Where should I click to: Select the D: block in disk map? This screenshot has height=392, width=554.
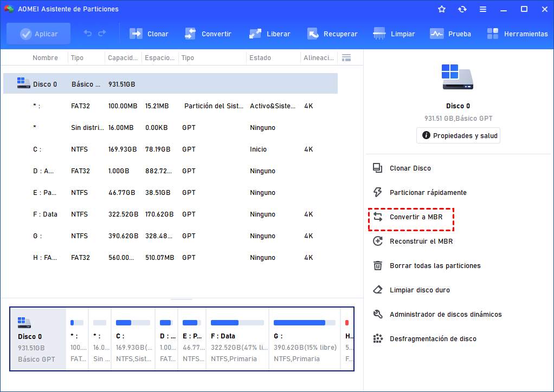pos(167,339)
